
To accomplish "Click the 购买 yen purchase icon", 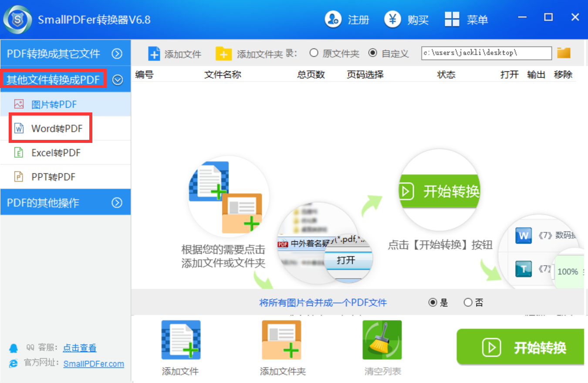I will point(392,19).
